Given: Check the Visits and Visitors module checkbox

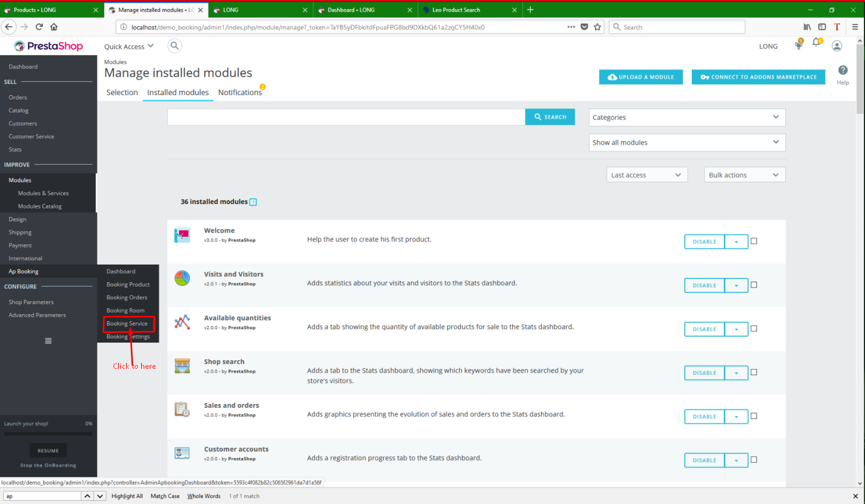Looking at the screenshot, I should coord(754,285).
